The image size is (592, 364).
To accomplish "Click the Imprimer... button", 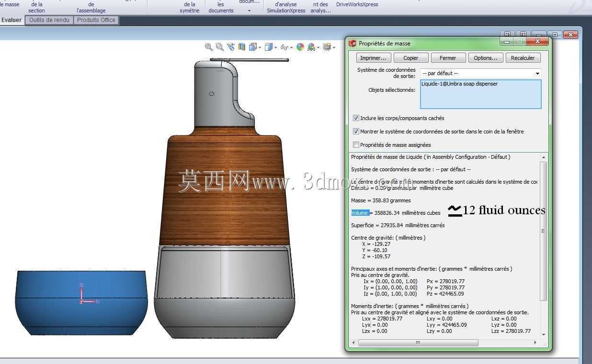I will click(x=373, y=58).
